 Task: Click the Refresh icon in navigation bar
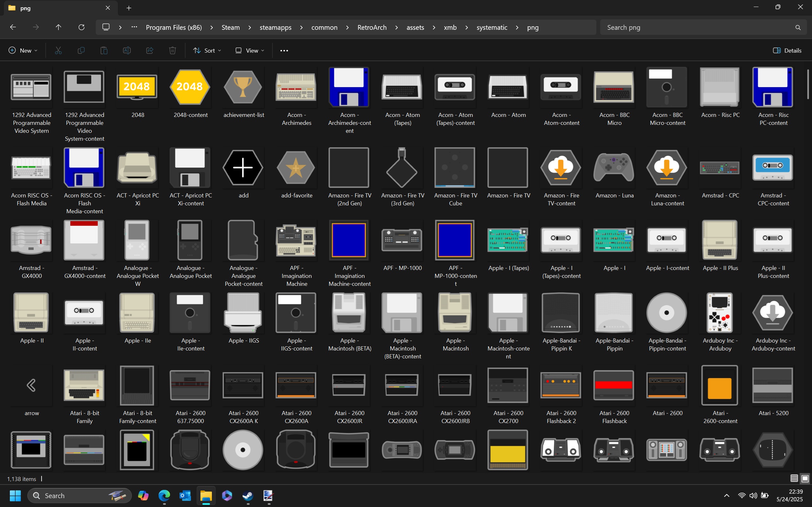click(81, 27)
